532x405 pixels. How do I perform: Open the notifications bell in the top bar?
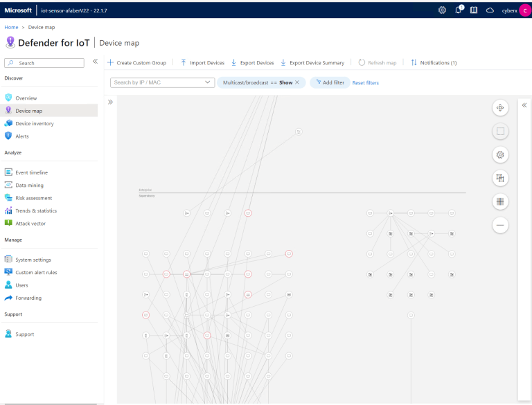pyautogui.click(x=459, y=10)
